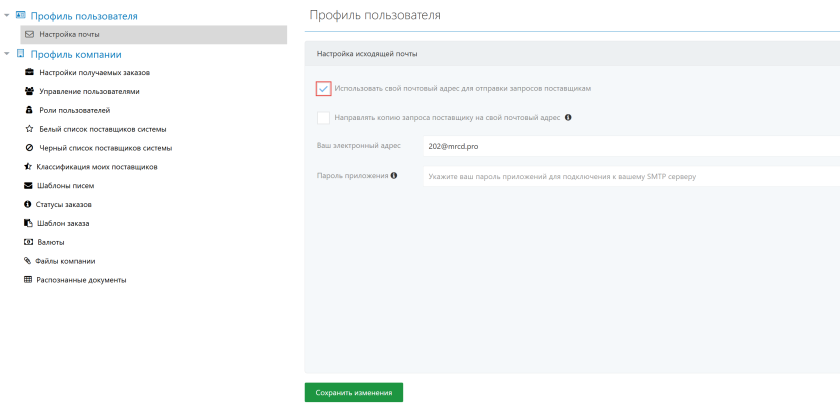Click the Пароль приложения label text
Image resolution: width=840 pixels, height=415 pixels.
[x=352, y=175]
